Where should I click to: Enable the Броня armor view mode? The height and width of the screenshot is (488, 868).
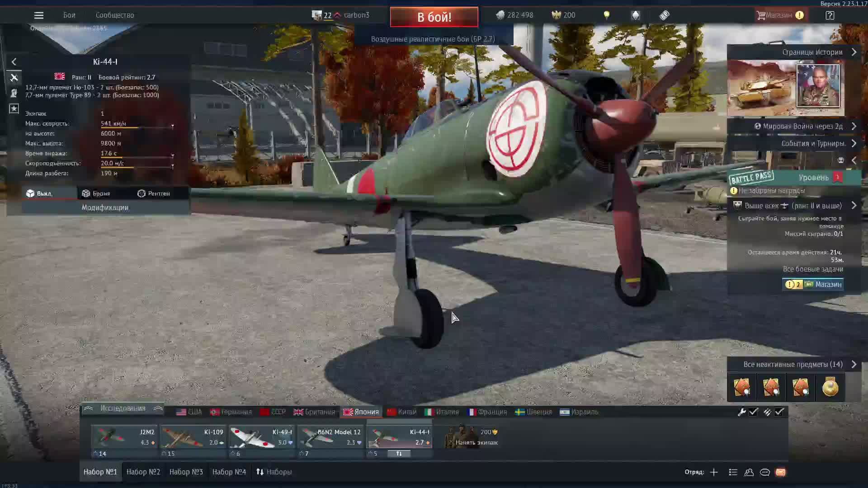[96, 193]
